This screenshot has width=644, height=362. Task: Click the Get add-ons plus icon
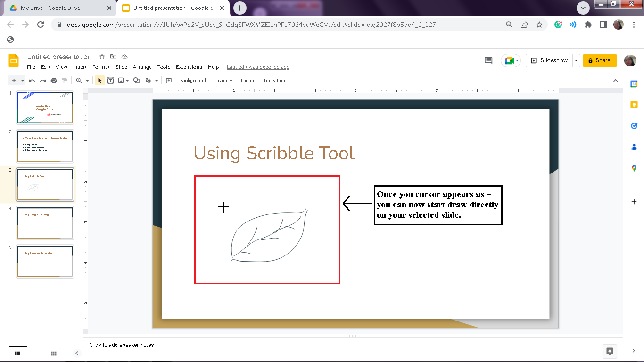coord(634,202)
